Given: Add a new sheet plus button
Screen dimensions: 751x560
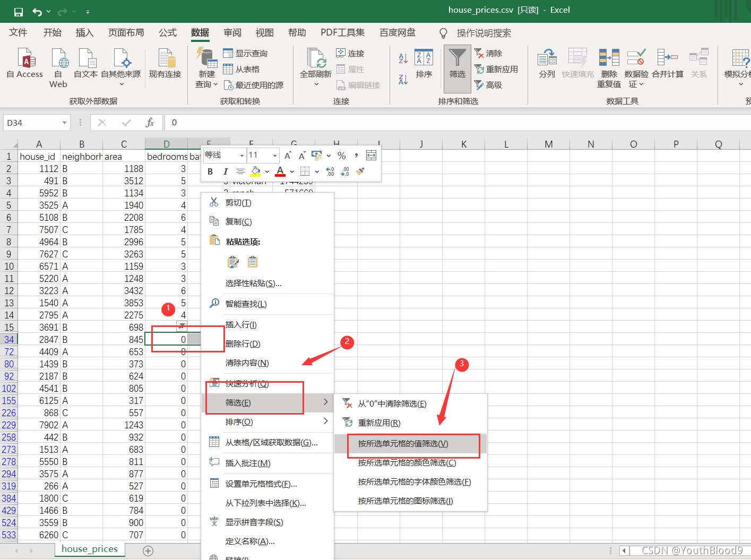Looking at the screenshot, I should pyautogui.click(x=148, y=551).
